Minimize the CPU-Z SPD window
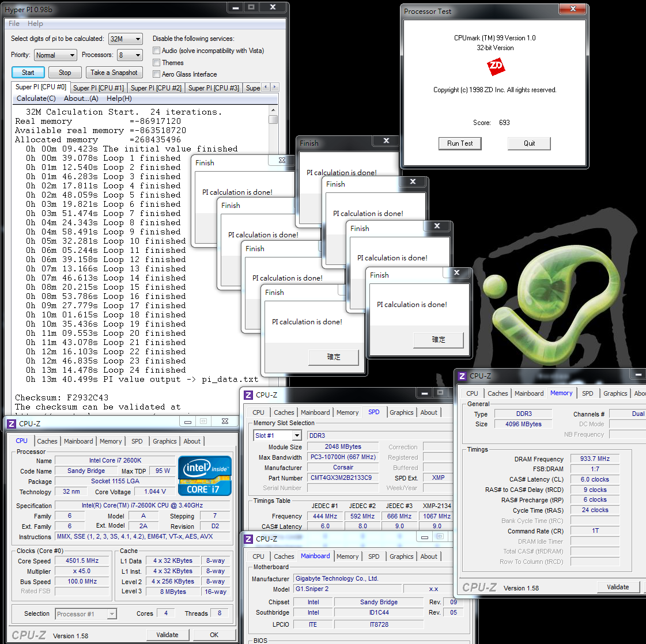The height and width of the screenshot is (644, 646). [424, 393]
